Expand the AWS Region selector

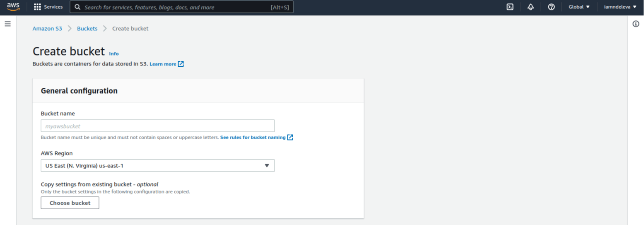(x=158, y=166)
